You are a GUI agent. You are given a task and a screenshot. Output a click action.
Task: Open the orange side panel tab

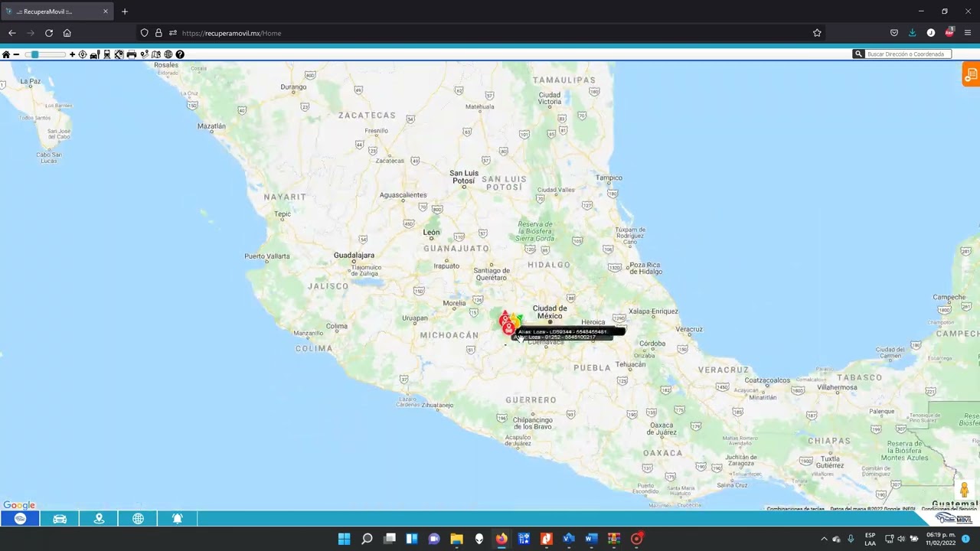[971, 75]
